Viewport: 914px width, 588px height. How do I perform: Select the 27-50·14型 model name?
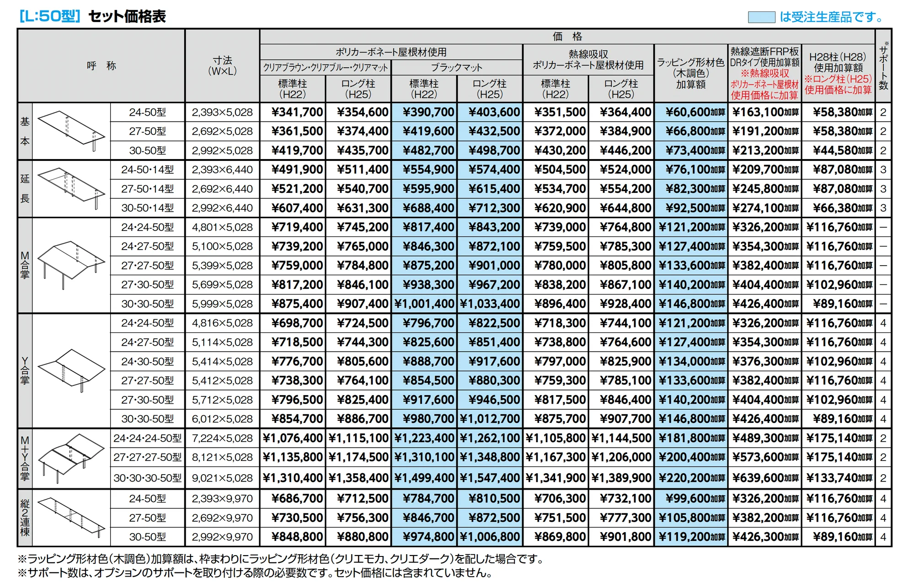click(147, 189)
